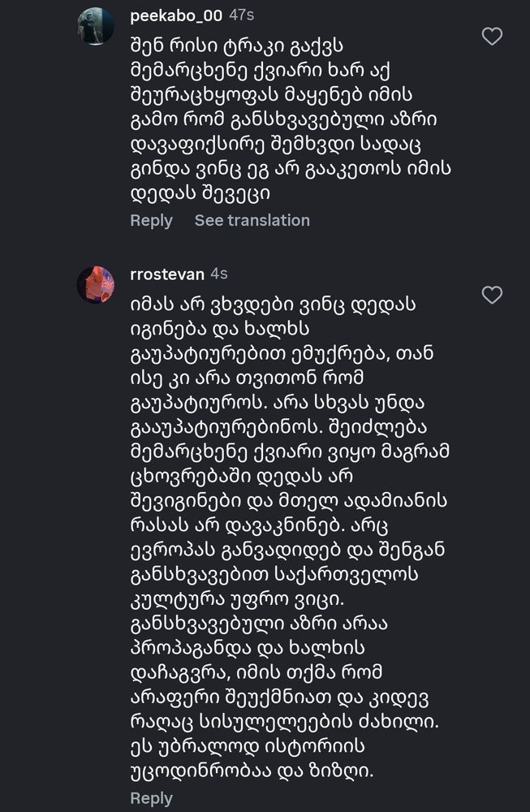The height and width of the screenshot is (812, 530).
Task: Like peekabo_00's comment with the heart icon
Action: tap(491, 37)
